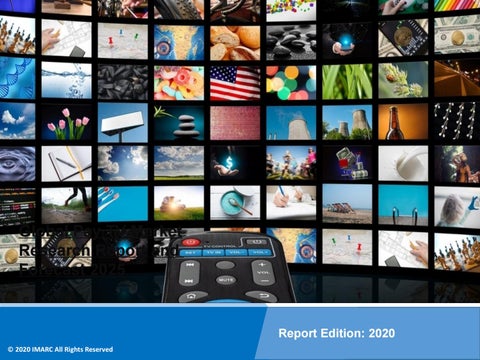Select the blue DNA helix screen

coord(17,78)
